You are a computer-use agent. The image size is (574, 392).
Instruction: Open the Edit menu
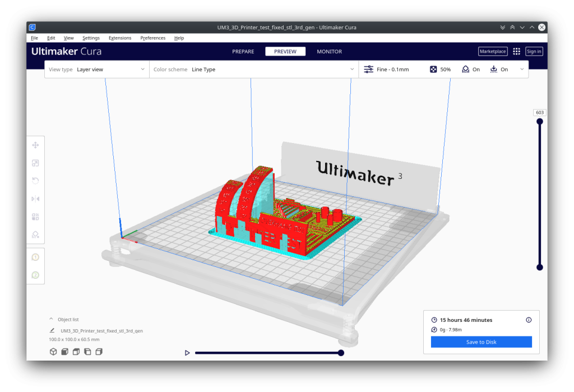51,38
